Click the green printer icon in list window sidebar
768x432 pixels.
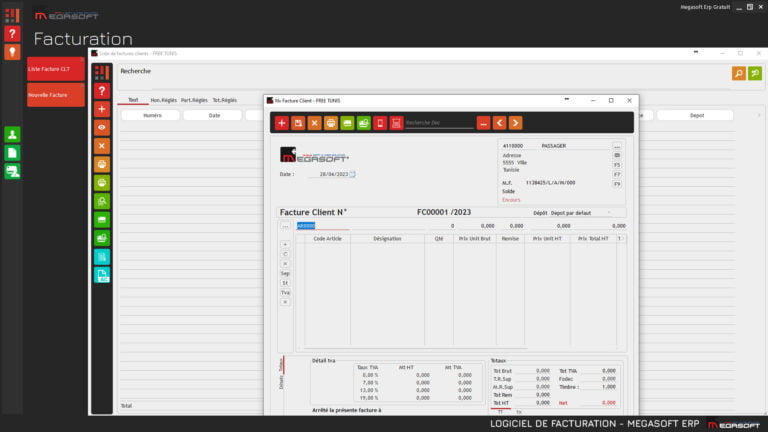(102, 183)
